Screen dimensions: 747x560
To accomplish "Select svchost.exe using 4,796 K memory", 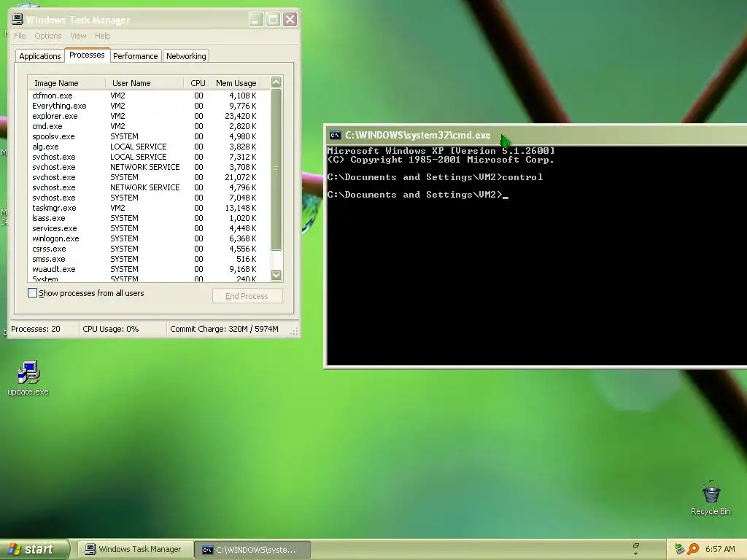I will (149, 187).
